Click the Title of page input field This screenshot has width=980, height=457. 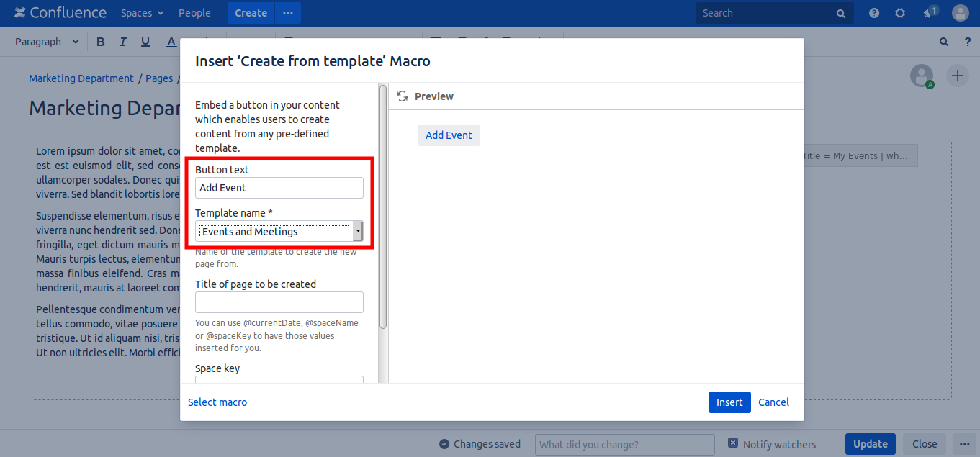(279, 302)
